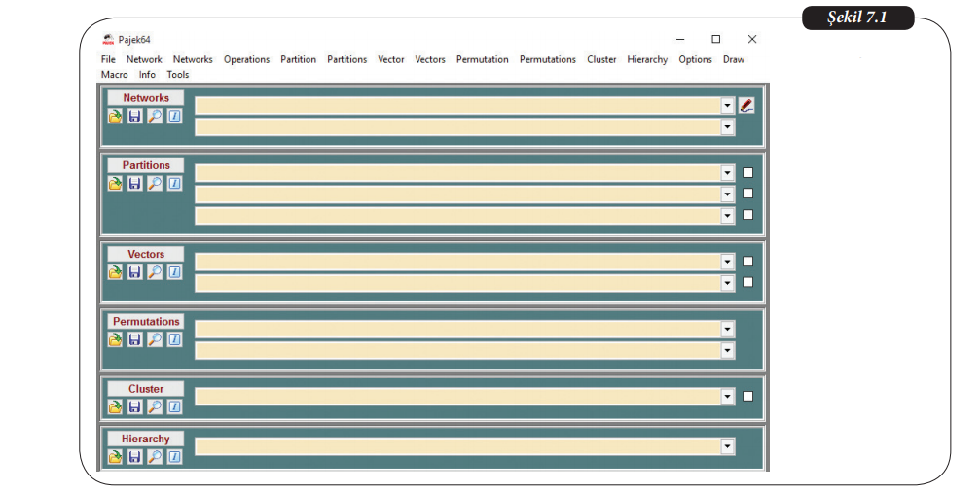Click the first Vectors entry field
This screenshot has height=493, width=980.
(456, 262)
